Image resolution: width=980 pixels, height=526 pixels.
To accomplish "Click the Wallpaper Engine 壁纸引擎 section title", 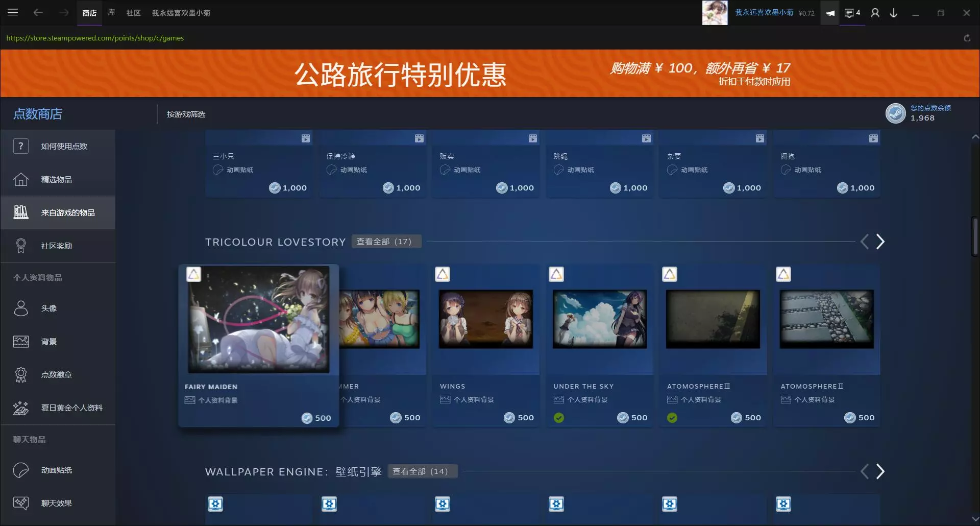I will (x=293, y=471).
